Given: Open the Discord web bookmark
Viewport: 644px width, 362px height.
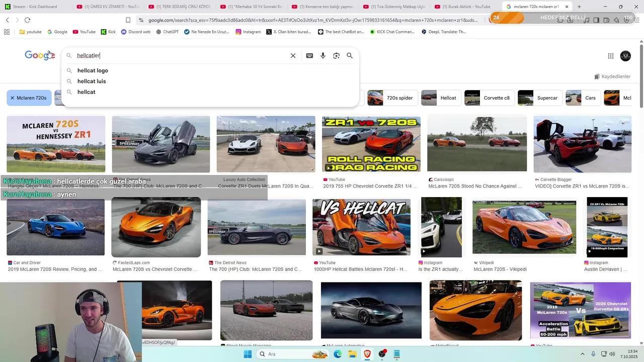Looking at the screenshot, I should click(135, 32).
